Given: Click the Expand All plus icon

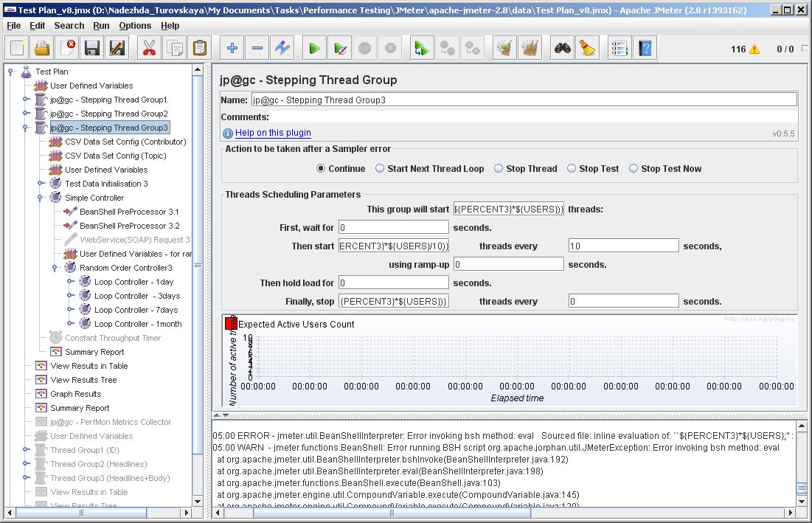Looking at the screenshot, I should (x=232, y=49).
